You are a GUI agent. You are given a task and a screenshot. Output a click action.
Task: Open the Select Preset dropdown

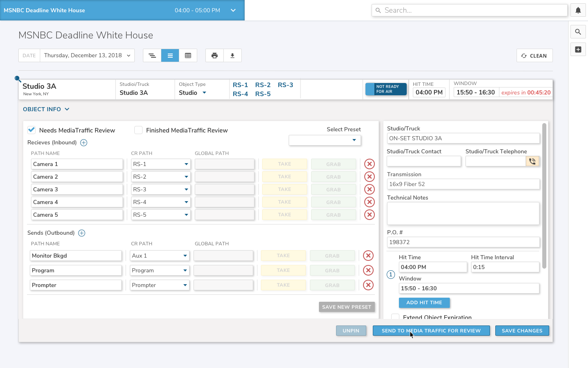click(325, 140)
